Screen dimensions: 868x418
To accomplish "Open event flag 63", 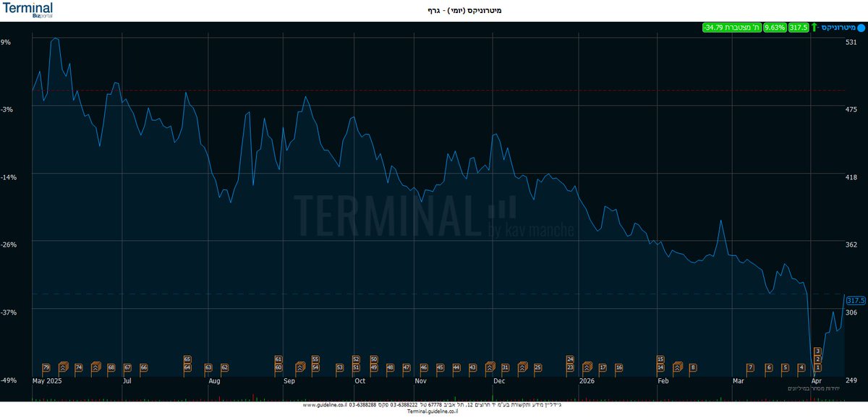I will click(208, 367).
